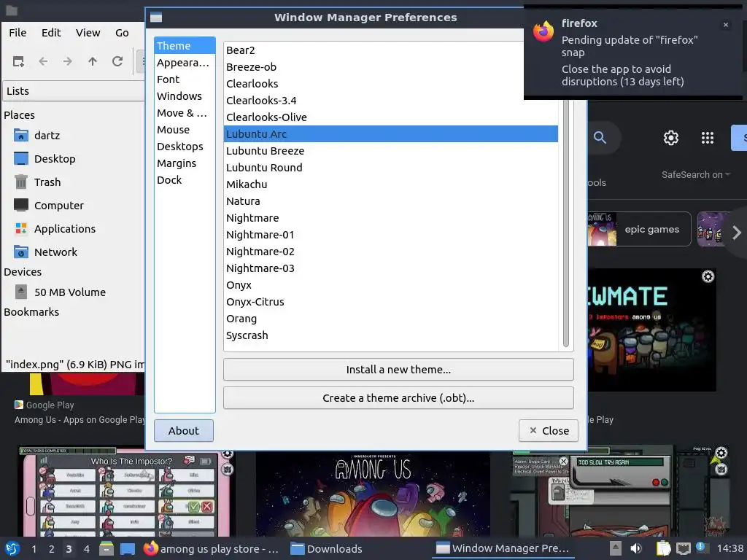Switch to the Windows preferences tab
Viewport: 747px width, 560px height.
coord(185,96)
